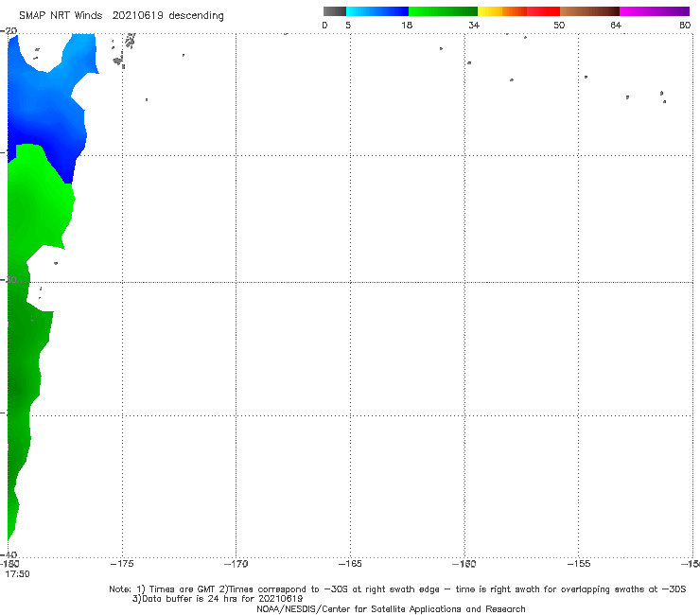The height and width of the screenshot is (615, 700).
Task: Click the '64' color scale label
Action: click(616, 25)
